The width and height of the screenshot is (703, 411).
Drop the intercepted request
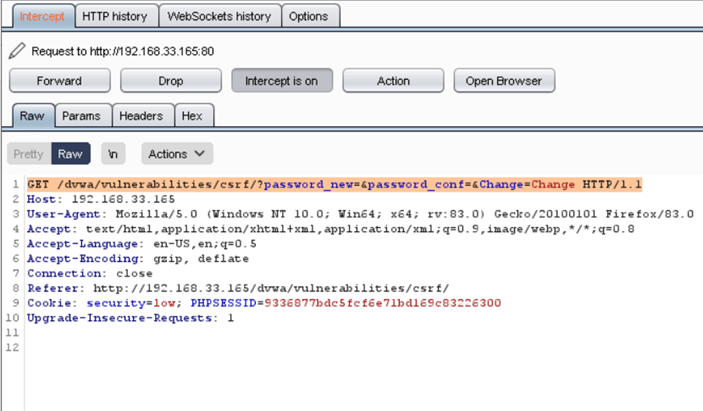(x=171, y=81)
